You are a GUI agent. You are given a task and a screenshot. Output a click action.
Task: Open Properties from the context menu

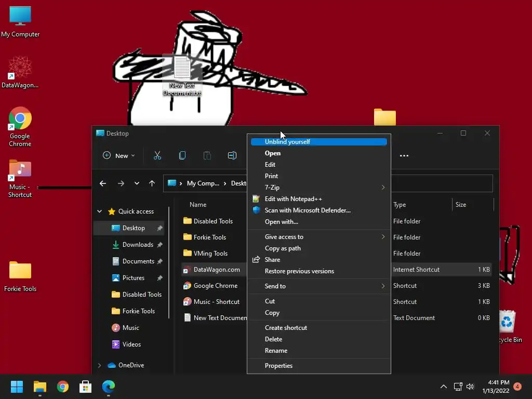[x=318, y=366]
